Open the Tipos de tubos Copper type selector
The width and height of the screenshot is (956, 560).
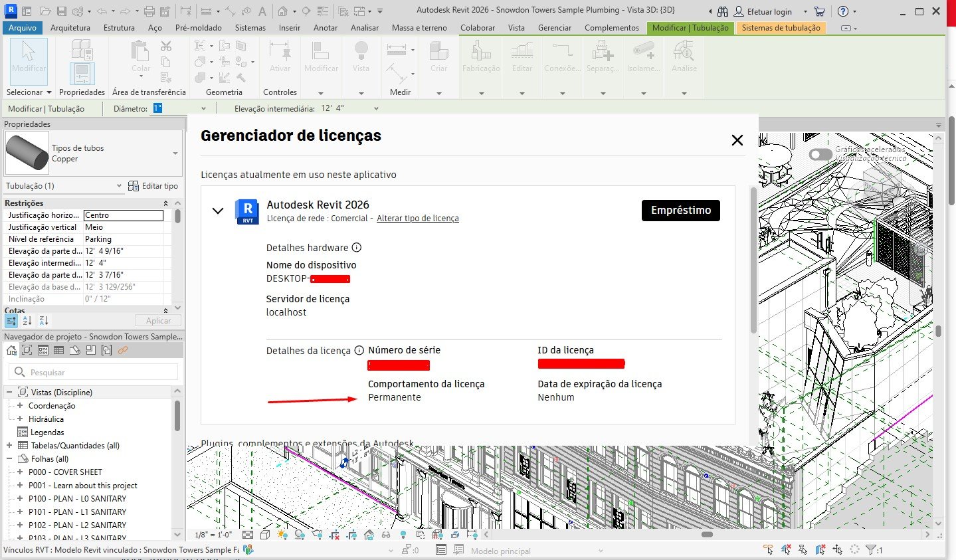coord(93,153)
